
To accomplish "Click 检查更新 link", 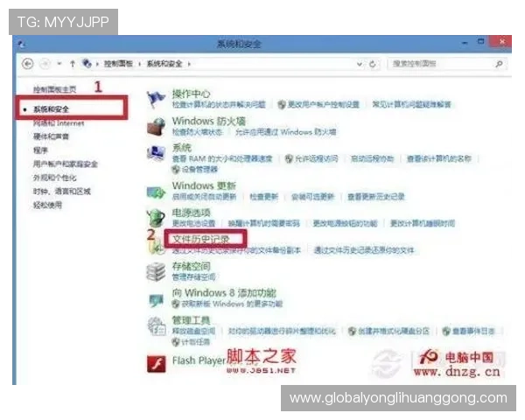I will click(x=264, y=197).
